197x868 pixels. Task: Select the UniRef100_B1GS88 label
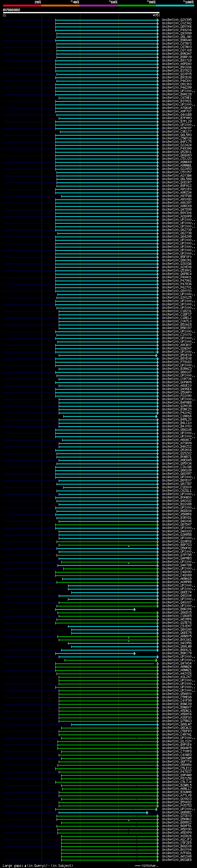point(177,504)
